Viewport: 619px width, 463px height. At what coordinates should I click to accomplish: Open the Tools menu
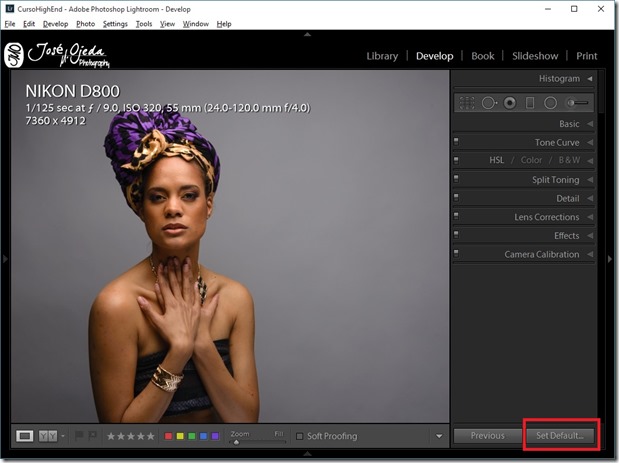(144, 24)
